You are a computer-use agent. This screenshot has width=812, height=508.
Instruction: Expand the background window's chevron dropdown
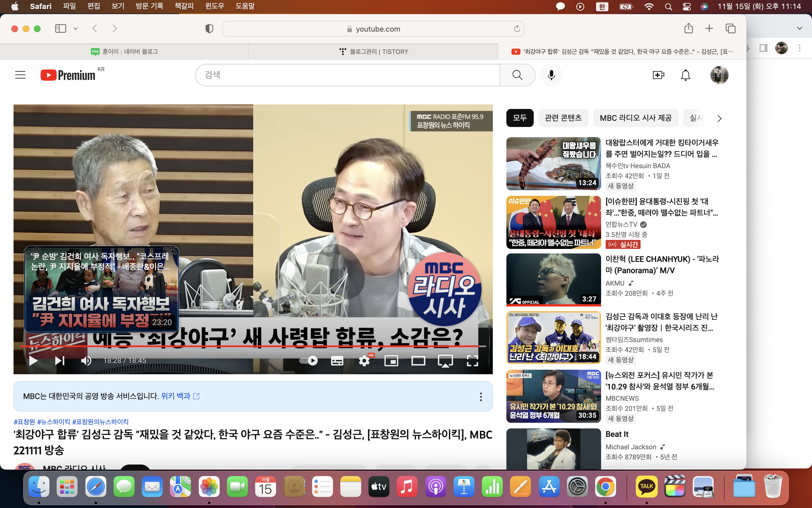pos(800,29)
